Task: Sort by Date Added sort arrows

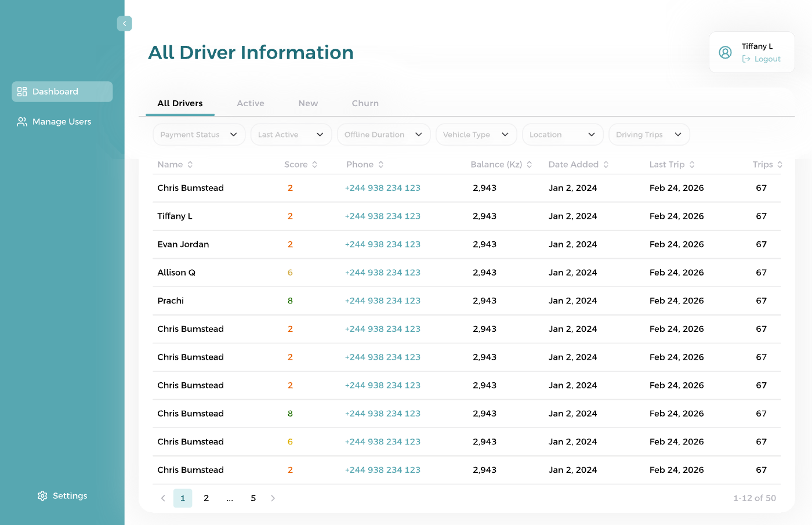Action: point(606,165)
